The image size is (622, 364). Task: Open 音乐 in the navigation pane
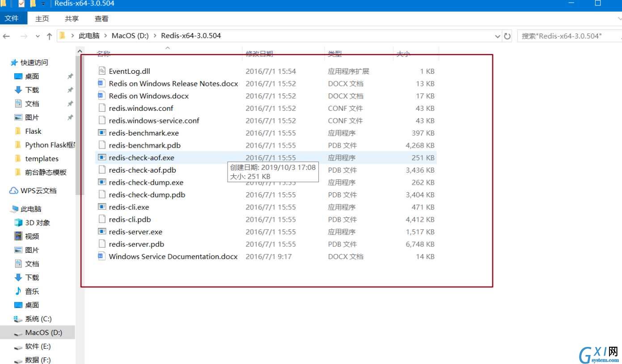(x=32, y=291)
